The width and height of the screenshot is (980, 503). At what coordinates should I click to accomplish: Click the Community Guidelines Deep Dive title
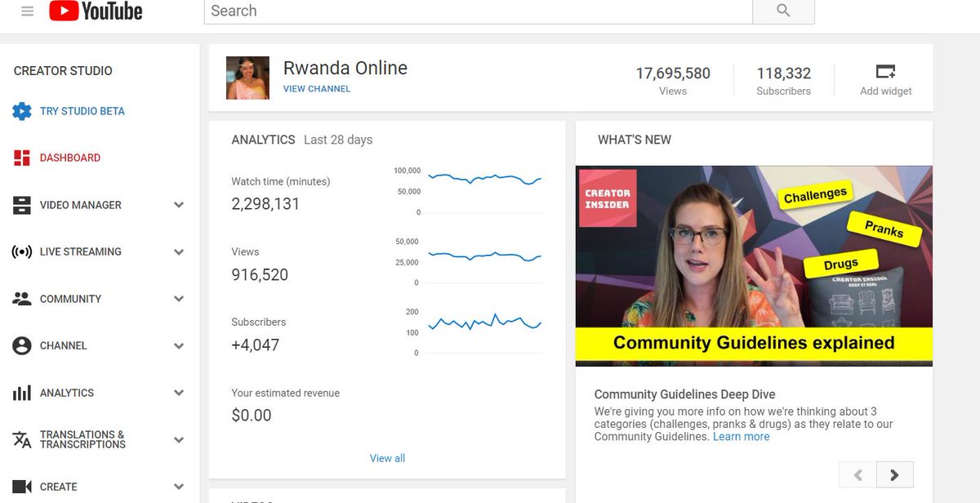(x=685, y=394)
